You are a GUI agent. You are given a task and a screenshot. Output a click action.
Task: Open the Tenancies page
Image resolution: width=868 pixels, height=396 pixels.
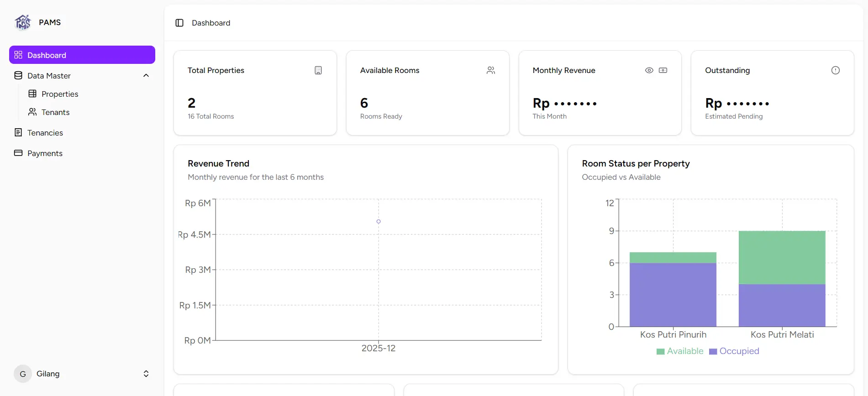[45, 133]
